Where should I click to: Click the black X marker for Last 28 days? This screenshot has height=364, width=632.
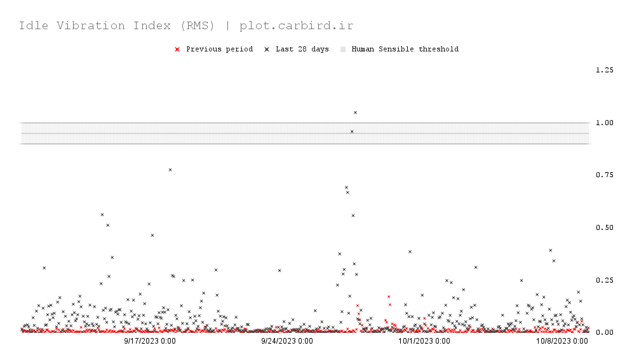click(267, 50)
